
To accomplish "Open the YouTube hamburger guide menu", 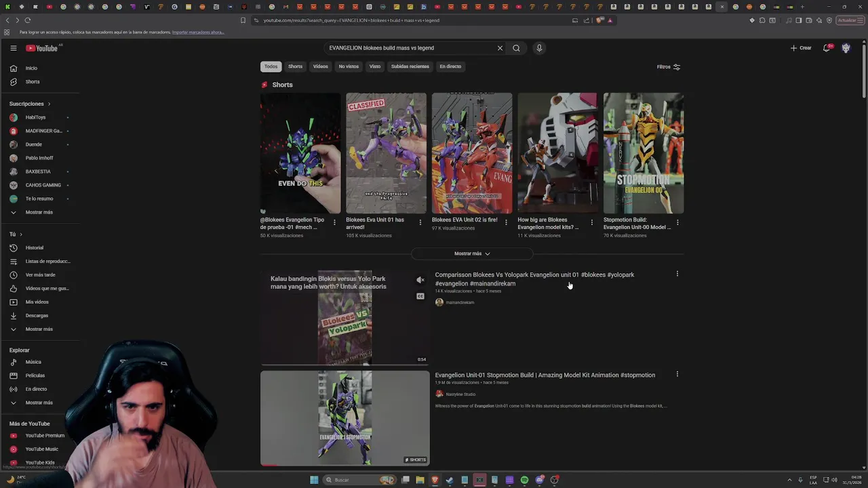I will pos(13,48).
